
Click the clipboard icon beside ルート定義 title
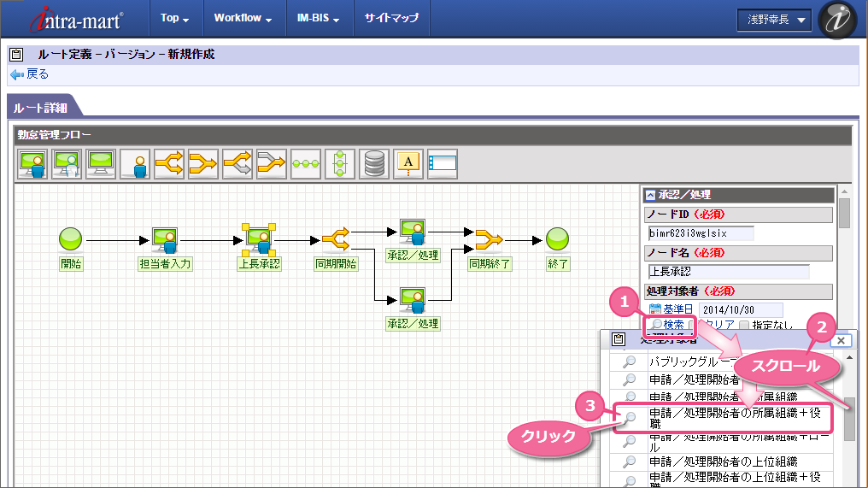(x=16, y=55)
